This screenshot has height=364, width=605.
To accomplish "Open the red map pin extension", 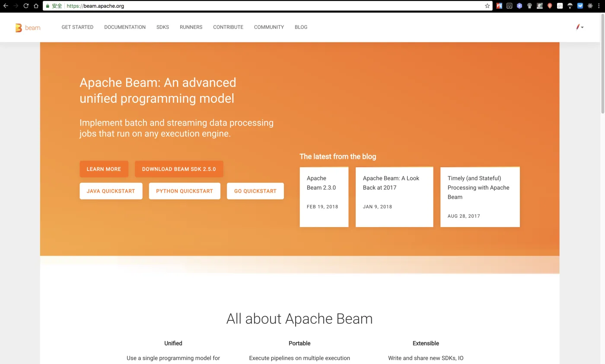I will pos(550,6).
